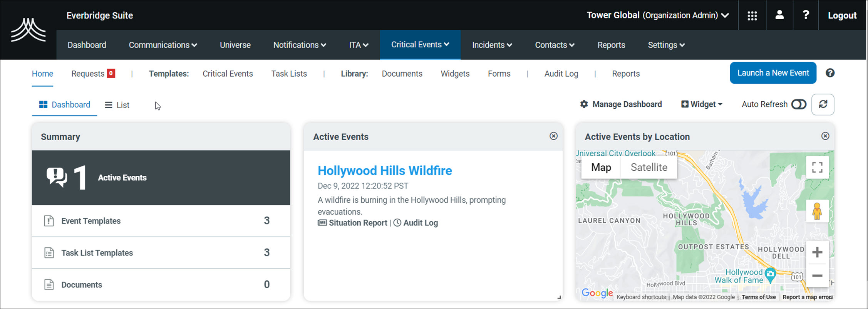The width and height of the screenshot is (868, 309).
Task: Open the help icon beside Launch a New Event
Action: point(830,73)
